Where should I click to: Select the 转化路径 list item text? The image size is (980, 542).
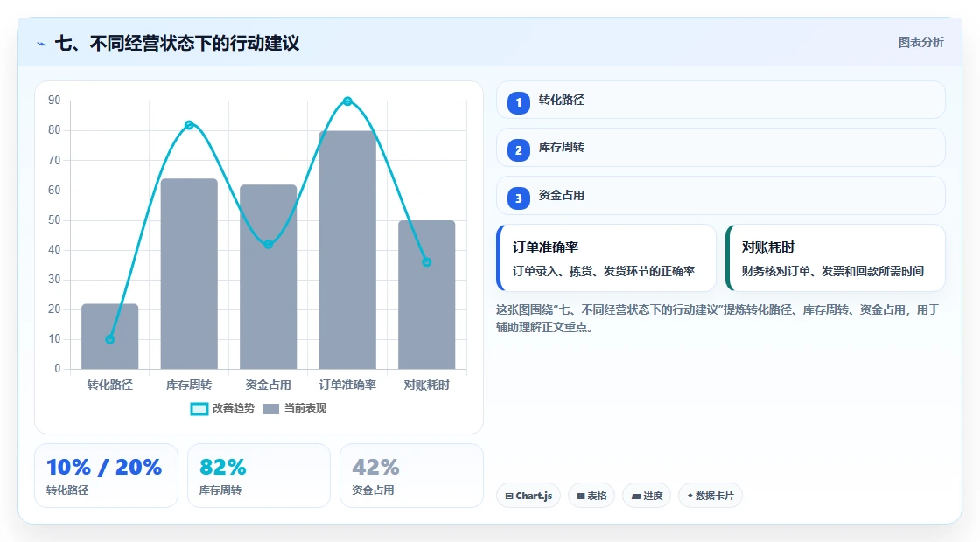[x=561, y=100]
